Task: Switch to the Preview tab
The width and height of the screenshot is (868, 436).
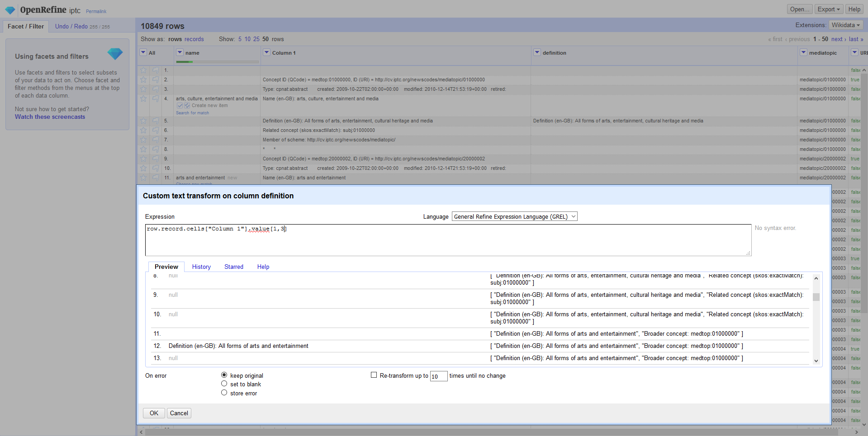Action: [166, 267]
